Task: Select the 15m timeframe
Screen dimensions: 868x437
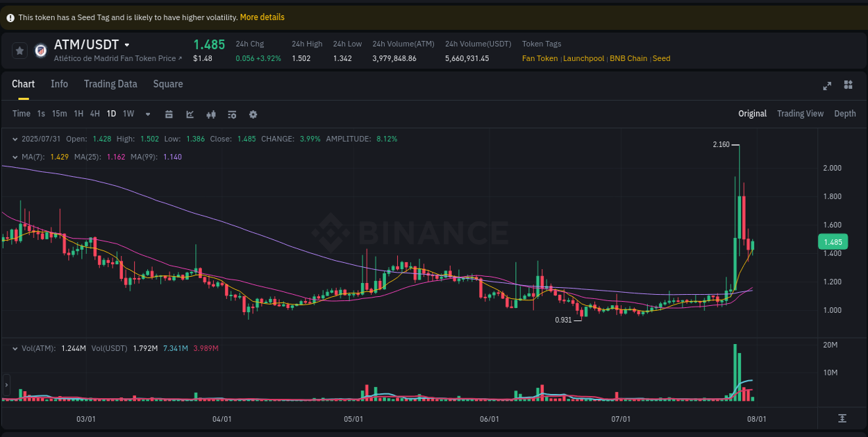Action: click(59, 114)
